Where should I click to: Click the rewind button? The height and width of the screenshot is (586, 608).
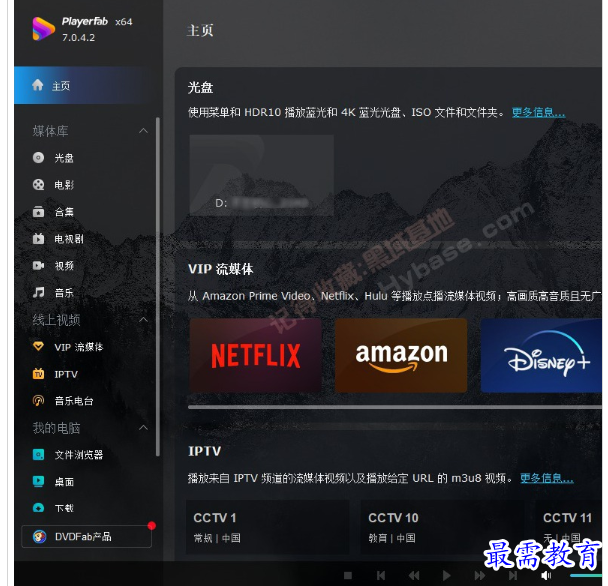click(x=414, y=576)
